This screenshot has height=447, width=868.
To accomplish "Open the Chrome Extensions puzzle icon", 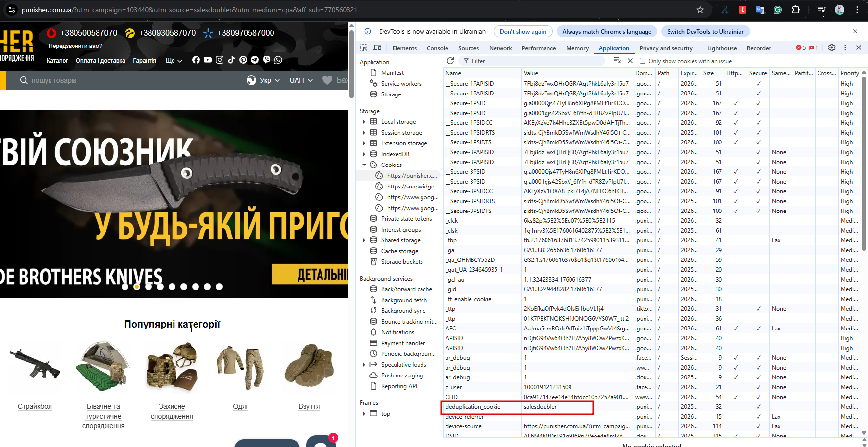I will coord(795,10).
